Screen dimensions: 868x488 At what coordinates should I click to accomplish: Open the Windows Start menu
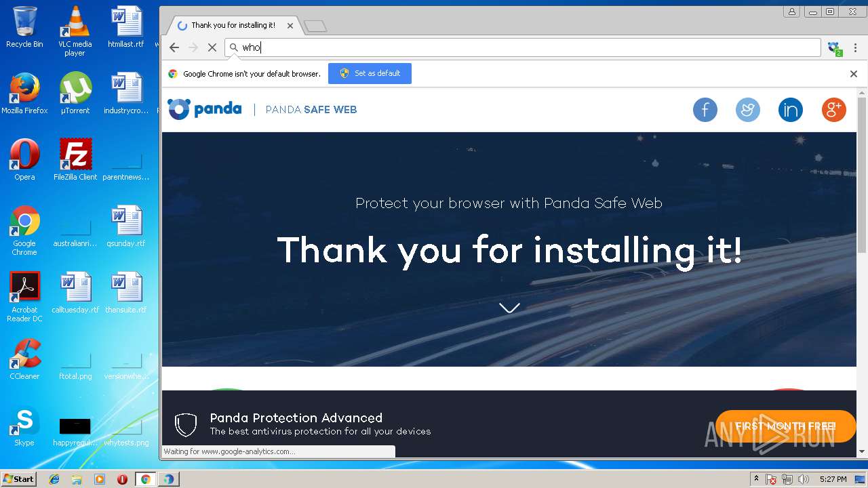(x=18, y=479)
